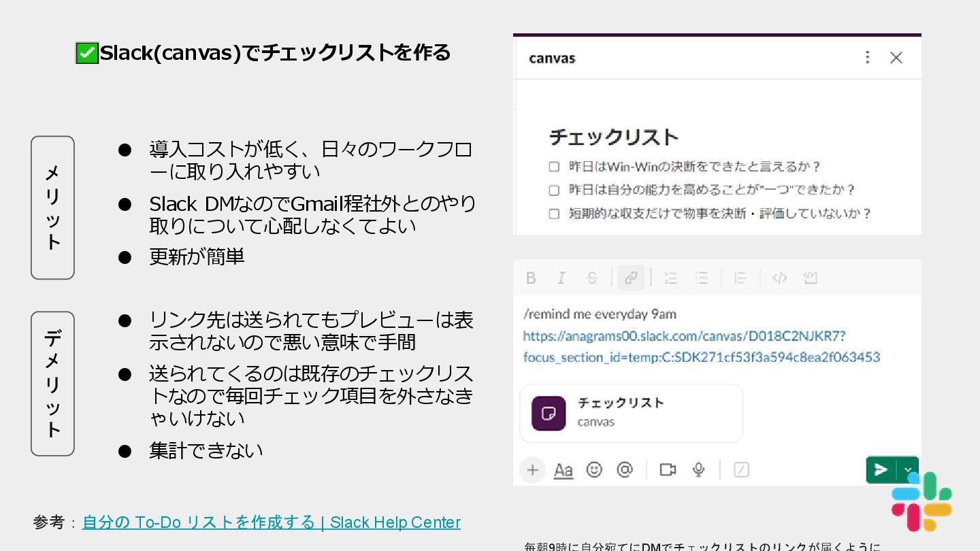Screen dimensions: 980x551
Task: Open the 自分の To-Do リストを作成する help link
Action: [x=272, y=522]
